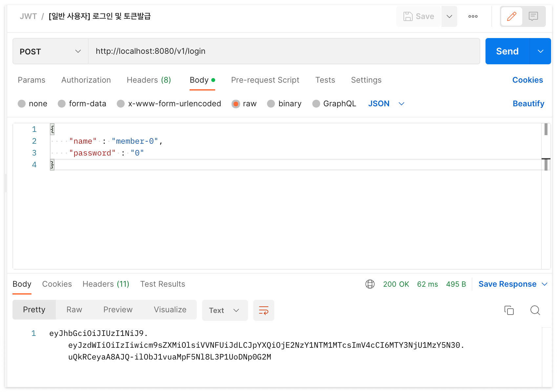The width and height of the screenshot is (557, 392).
Task: Click the "name" key in editor
Action: (83, 141)
